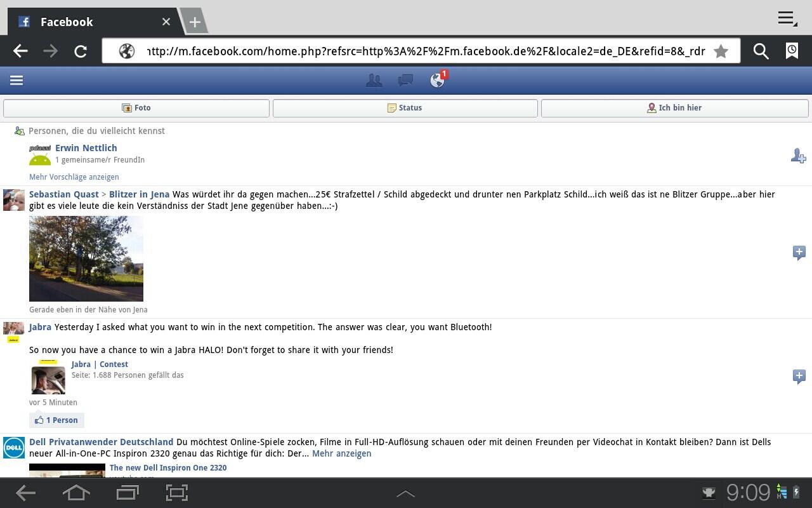Open bookmarks and history icon
This screenshot has width=812, height=508.
[792, 51]
